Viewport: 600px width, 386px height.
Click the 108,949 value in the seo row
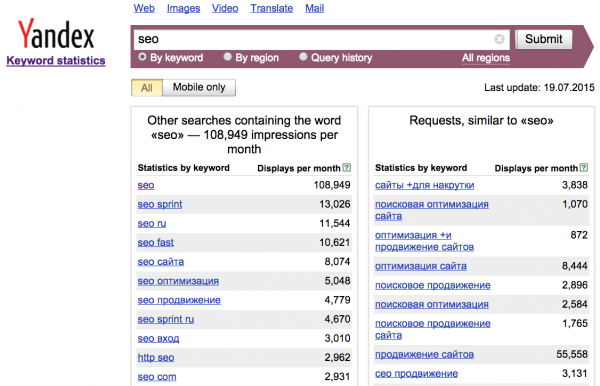click(x=332, y=185)
